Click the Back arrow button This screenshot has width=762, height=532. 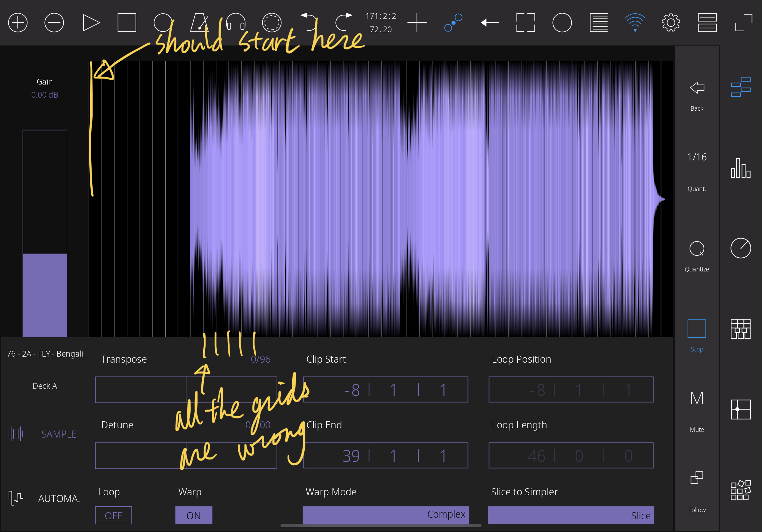[697, 88]
